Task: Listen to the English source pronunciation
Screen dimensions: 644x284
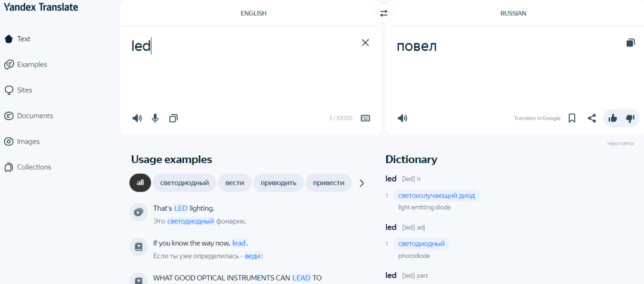Action: tap(137, 118)
